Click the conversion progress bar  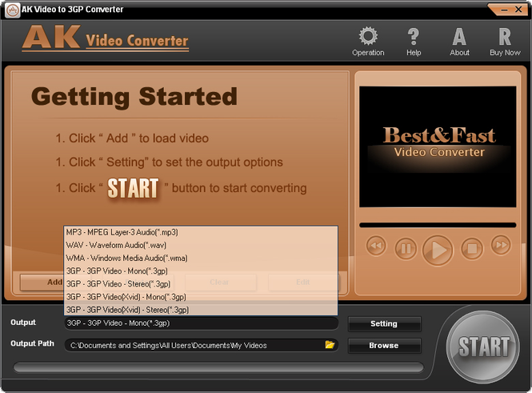pos(218,367)
